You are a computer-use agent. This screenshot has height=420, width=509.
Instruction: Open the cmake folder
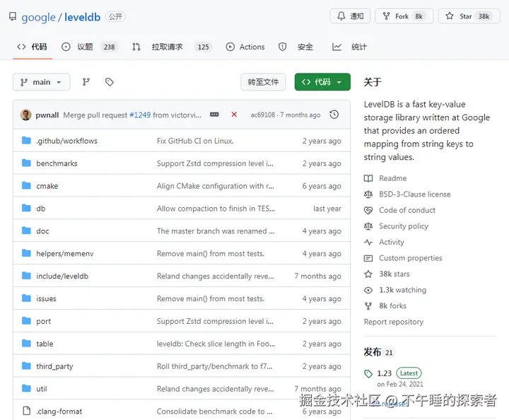47,186
